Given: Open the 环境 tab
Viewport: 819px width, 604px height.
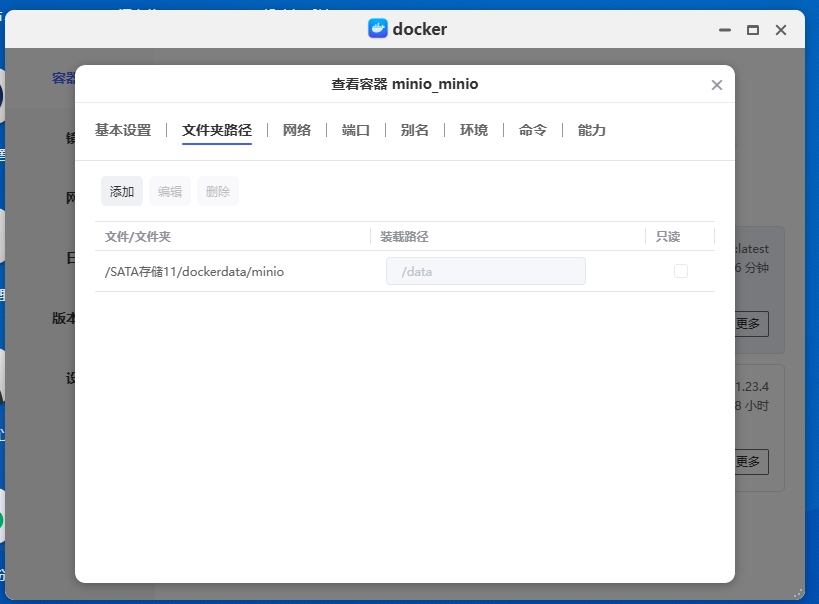Looking at the screenshot, I should tap(474, 130).
